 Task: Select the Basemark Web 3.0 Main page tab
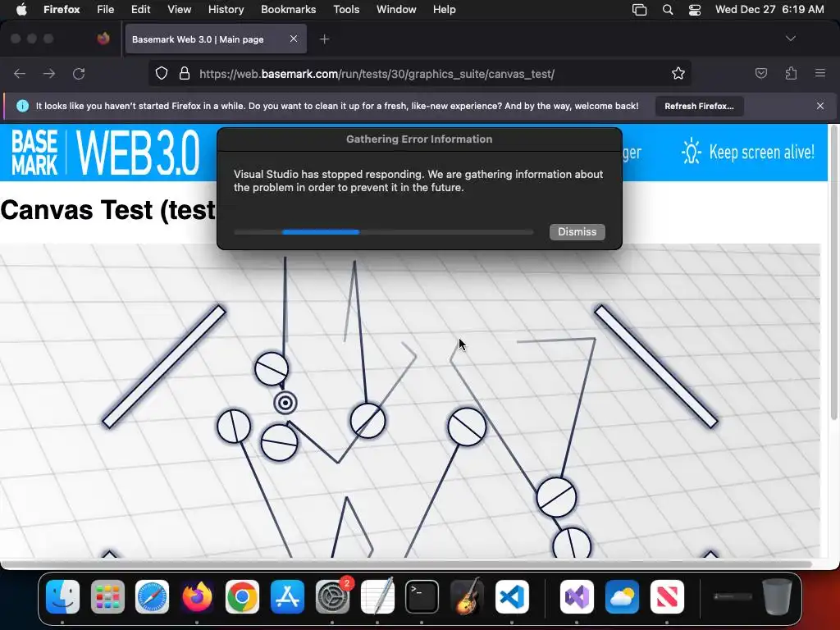[216, 39]
